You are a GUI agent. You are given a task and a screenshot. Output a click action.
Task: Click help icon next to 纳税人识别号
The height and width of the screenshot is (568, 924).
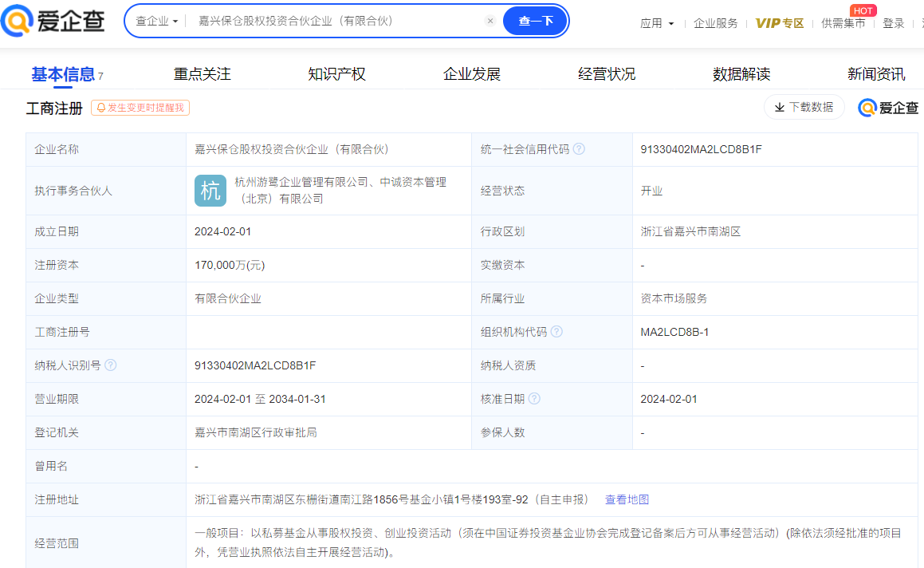pyautogui.click(x=110, y=365)
